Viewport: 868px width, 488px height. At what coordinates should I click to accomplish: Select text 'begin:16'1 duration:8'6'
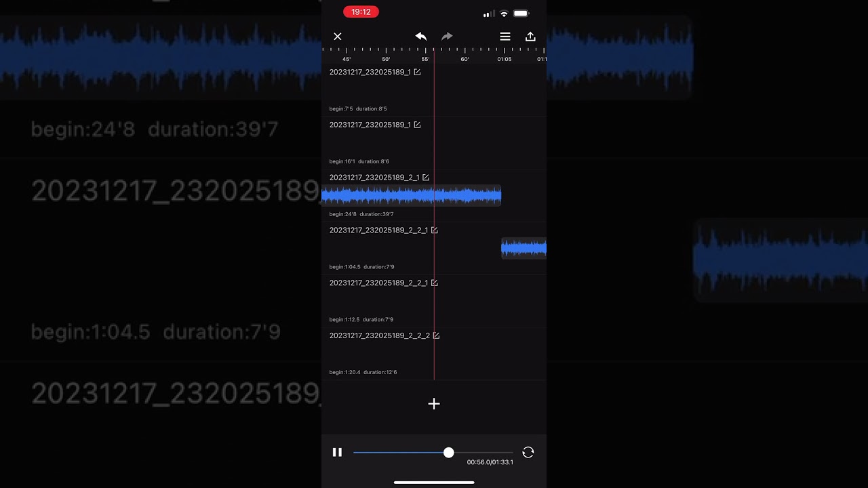point(359,161)
